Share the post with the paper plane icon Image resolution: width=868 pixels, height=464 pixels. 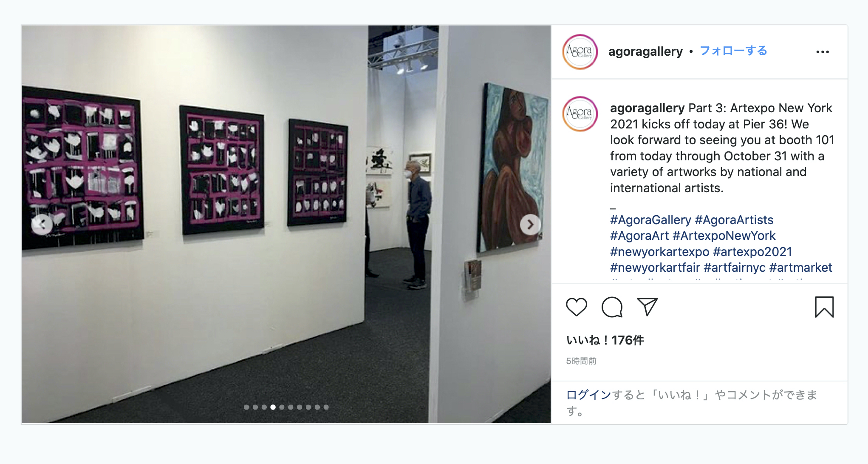647,307
